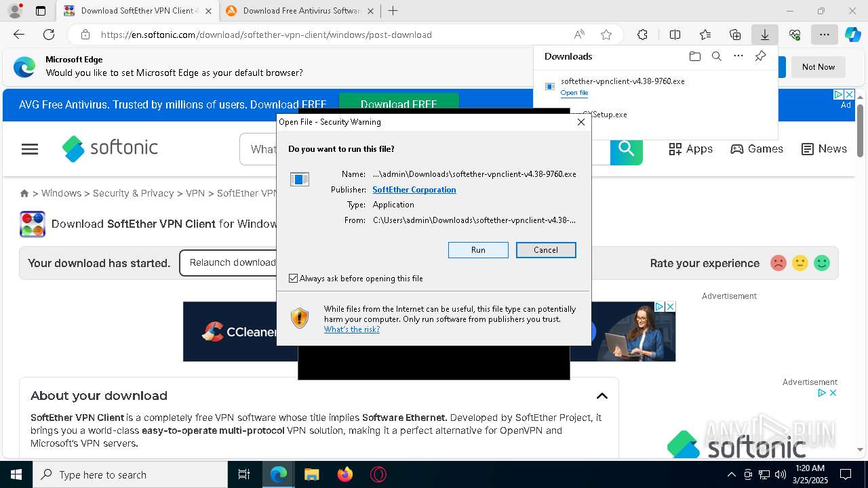
Task: Open the tab actions menu icon
Action: pos(41,11)
